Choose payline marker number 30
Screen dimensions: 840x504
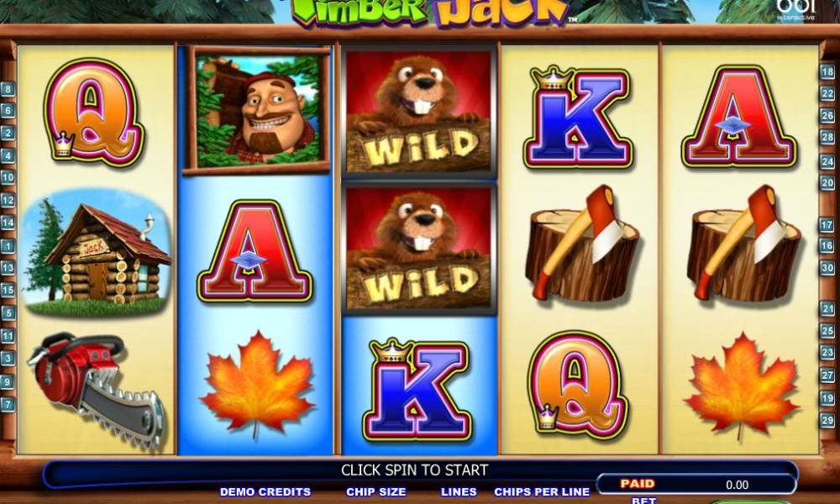827,267
